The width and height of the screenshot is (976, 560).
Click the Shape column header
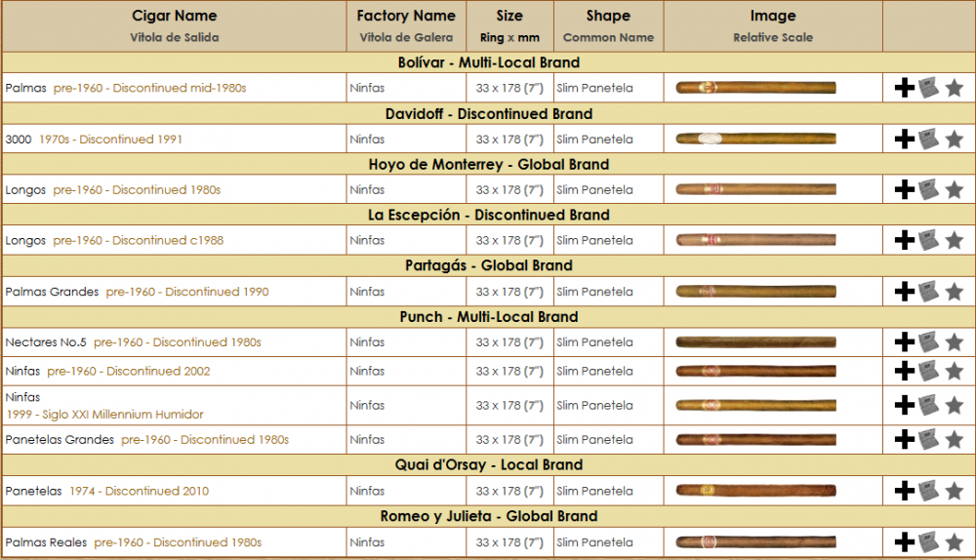[x=608, y=25]
